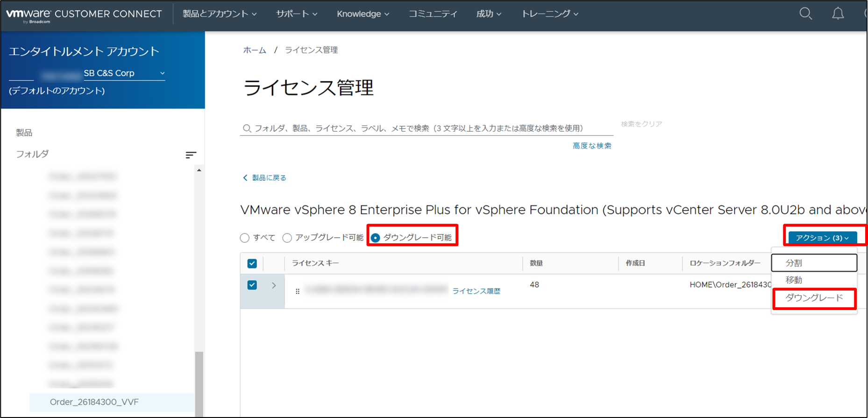Image resolution: width=868 pixels, height=418 pixels.
Task: Click the scroll-up arrow of folder list
Action: (x=199, y=170)
